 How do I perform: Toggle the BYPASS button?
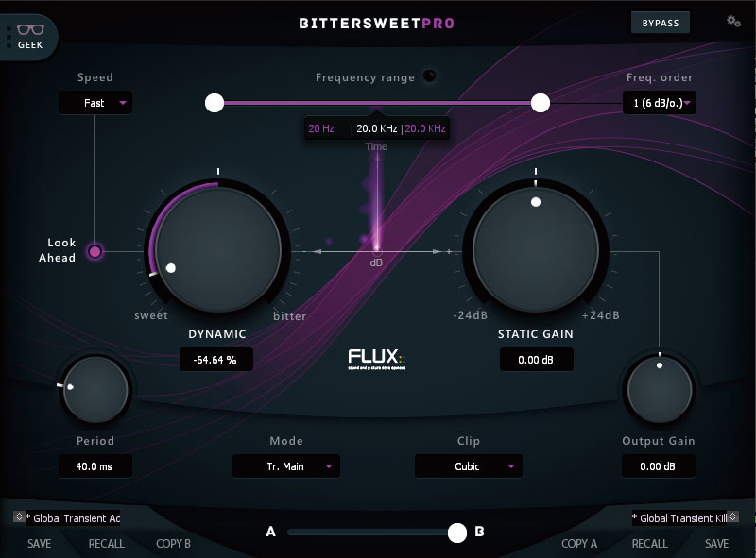[x=660, y=23]
